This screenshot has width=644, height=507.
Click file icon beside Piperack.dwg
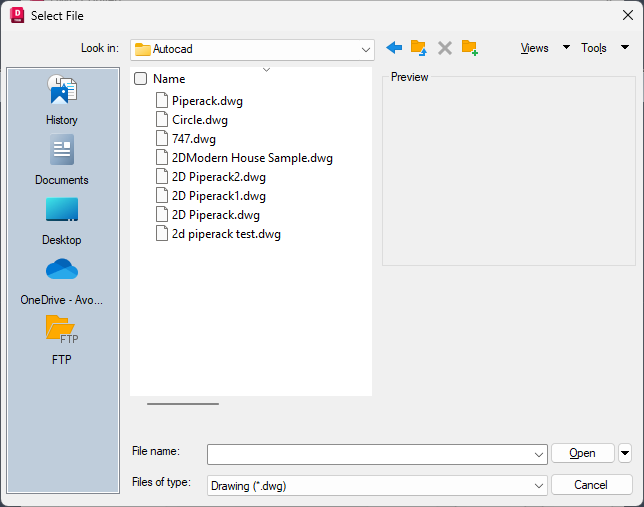click(x=162, y=100)
